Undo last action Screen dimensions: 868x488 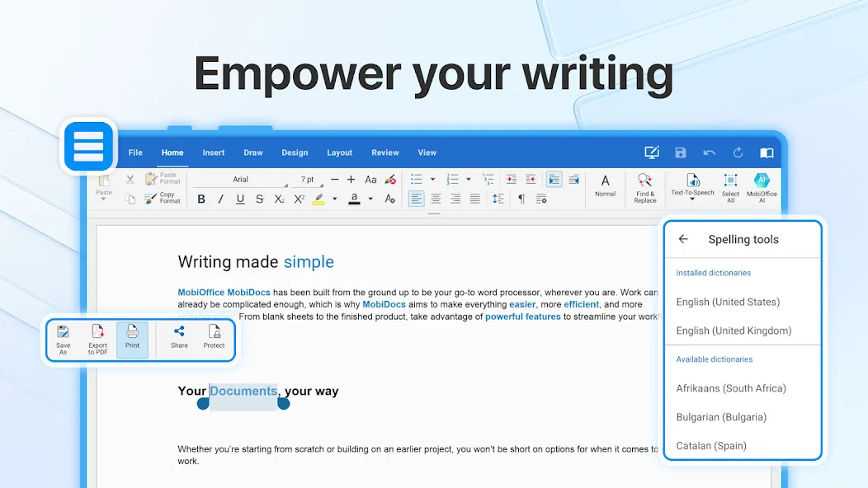click(709, 152)
